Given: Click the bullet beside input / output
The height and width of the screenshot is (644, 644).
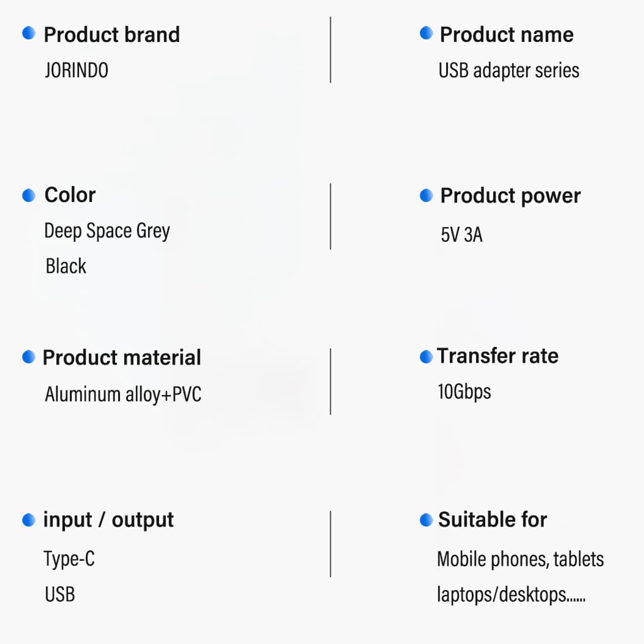Looking at the screenshot, I should (x=29, y=519).
